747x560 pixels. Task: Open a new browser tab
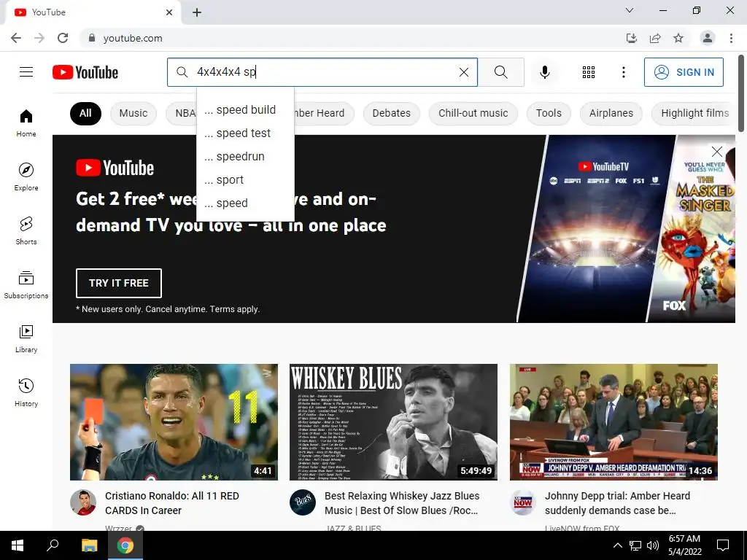[x=197, y=12]
